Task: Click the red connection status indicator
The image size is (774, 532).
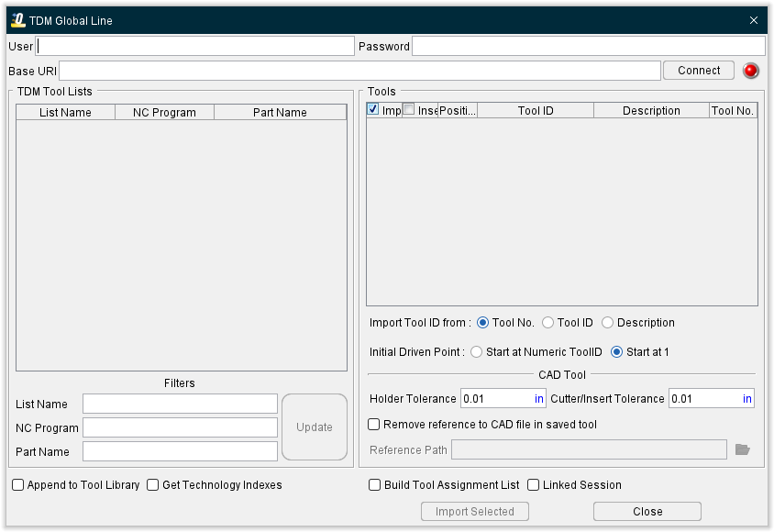Action: (751, 71)
